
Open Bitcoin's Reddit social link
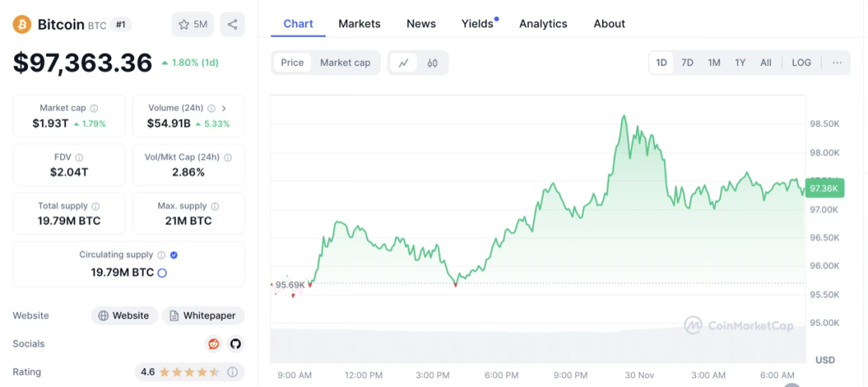coord(214,344)
